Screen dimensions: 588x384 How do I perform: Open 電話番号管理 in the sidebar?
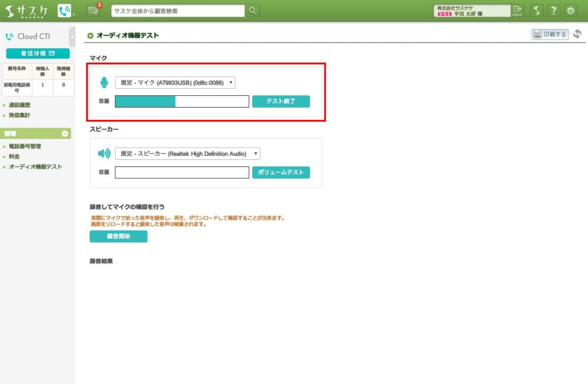tap(25, 146)
